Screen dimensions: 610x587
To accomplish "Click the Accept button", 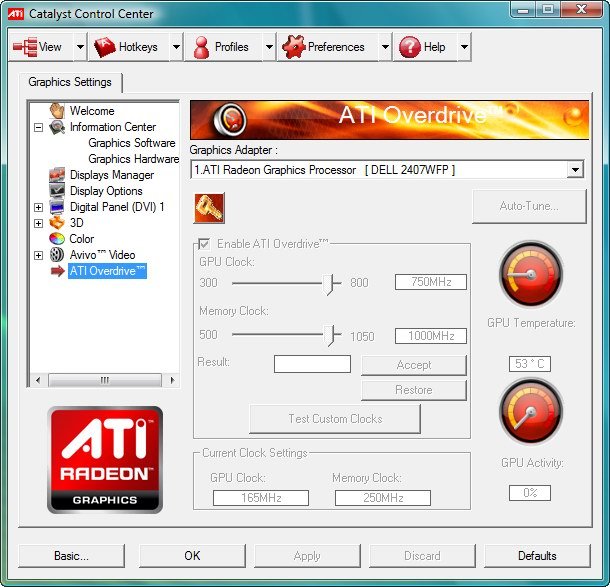I will pos(414,365).
